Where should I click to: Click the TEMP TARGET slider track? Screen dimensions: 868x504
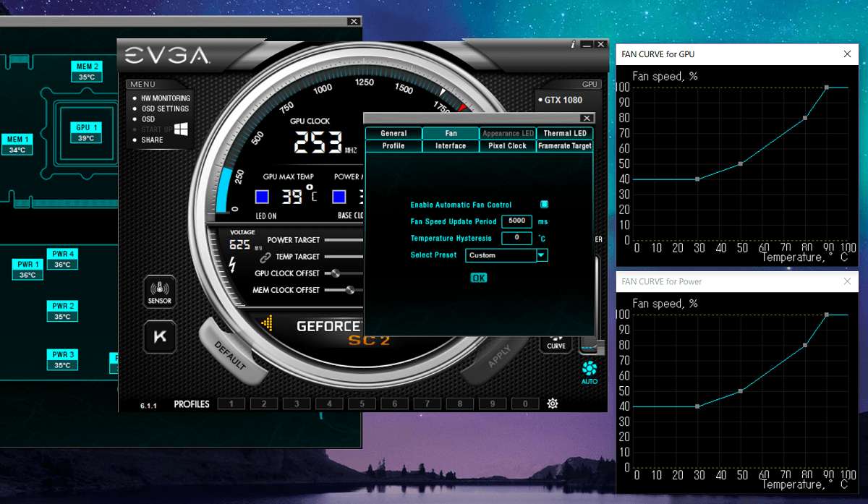pos(344,257)
